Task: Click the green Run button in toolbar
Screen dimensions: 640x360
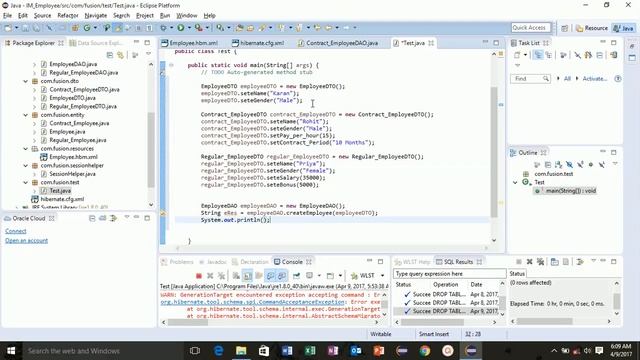Action: point(180,28)
